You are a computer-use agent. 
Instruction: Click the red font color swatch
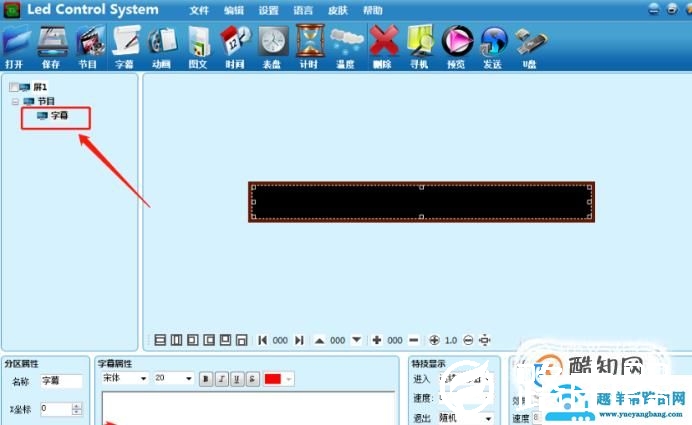click(x=273, y=379)
